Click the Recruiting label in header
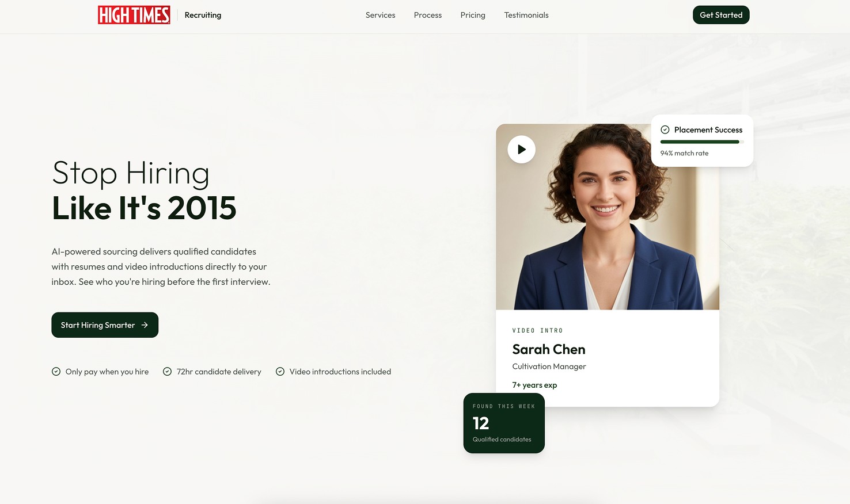850x504 pixels. coord(203,15)
